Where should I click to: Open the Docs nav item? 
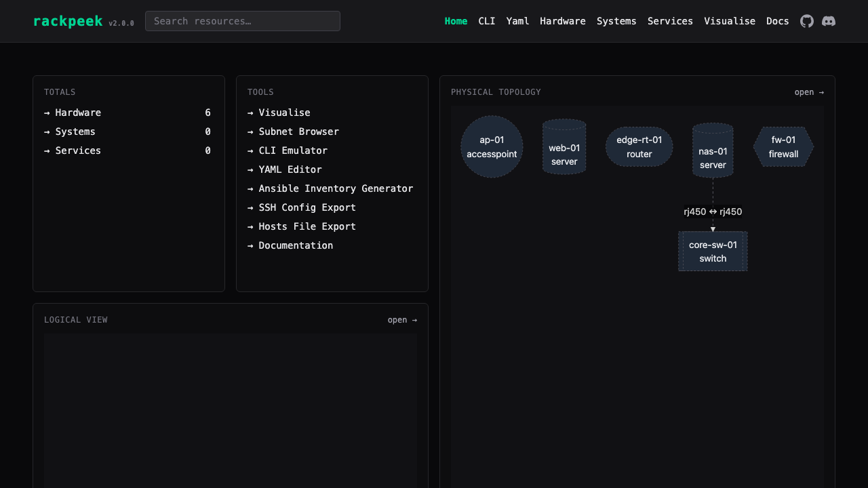tap(778, 21)
